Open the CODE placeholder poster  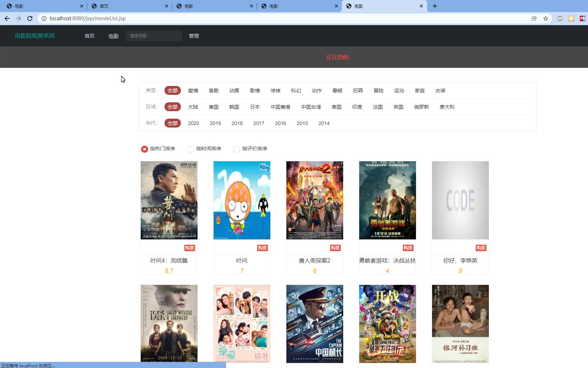460,200
